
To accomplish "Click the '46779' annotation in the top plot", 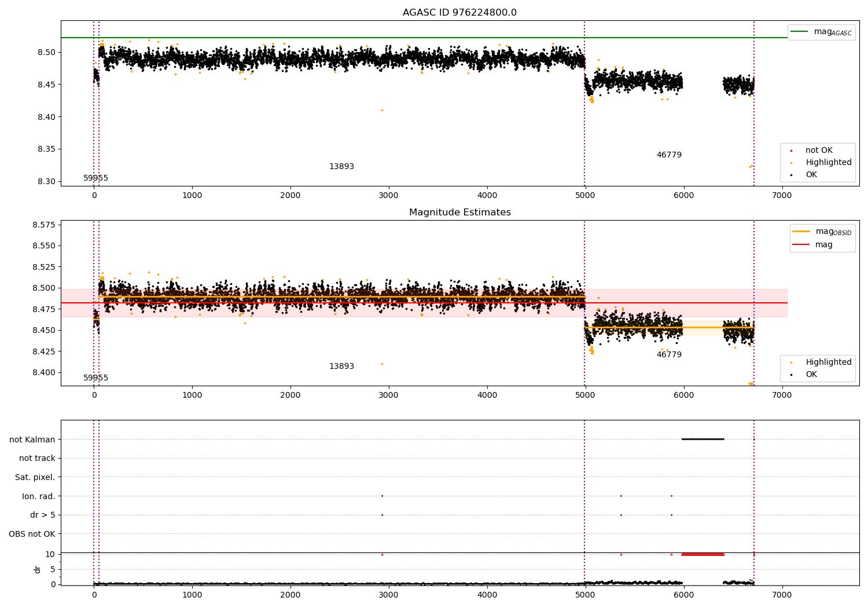I will click(x=669, y=155).
